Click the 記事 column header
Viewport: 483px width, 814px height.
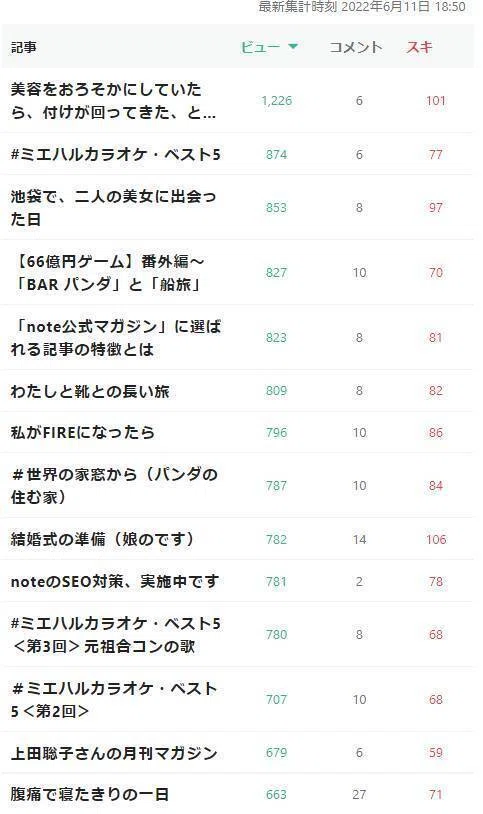23,47
